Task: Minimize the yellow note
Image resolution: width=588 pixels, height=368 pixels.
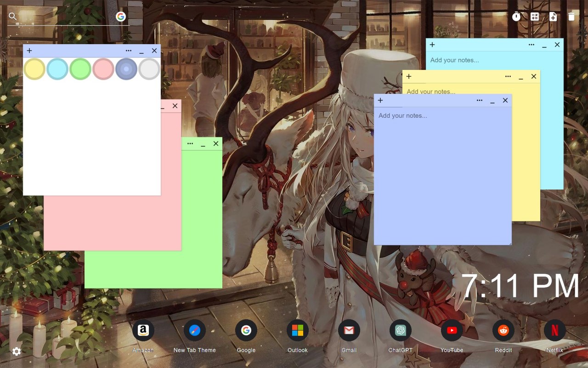Action: coord(521,77)
